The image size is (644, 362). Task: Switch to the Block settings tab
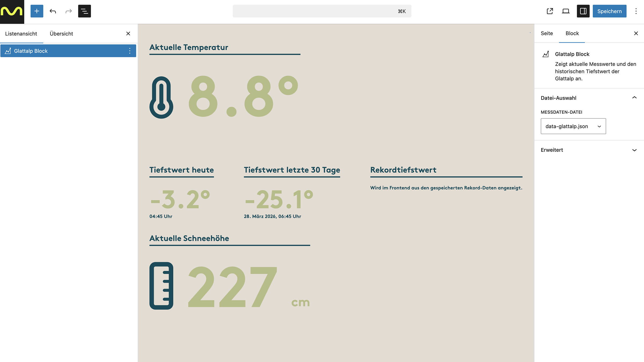click(572, 33)
